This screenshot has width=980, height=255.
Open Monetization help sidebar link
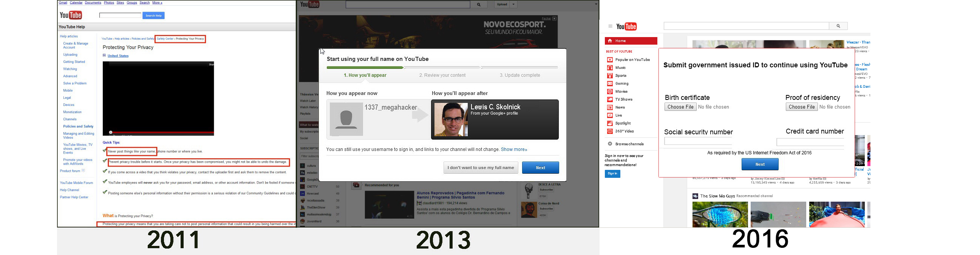point(72,112)
